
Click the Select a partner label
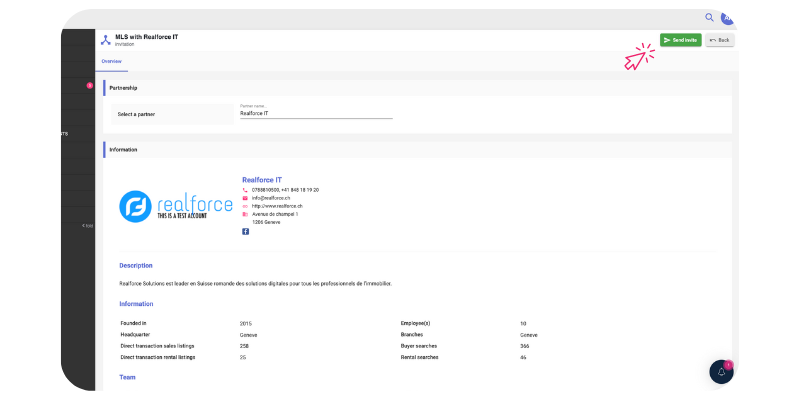(x=136, y=114)
